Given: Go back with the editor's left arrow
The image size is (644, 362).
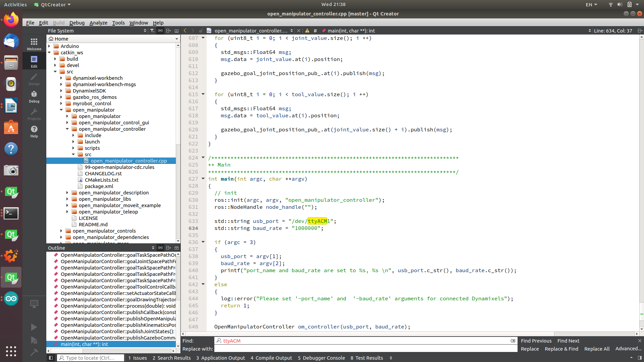Looking at the screenshot, I should 185,31.
